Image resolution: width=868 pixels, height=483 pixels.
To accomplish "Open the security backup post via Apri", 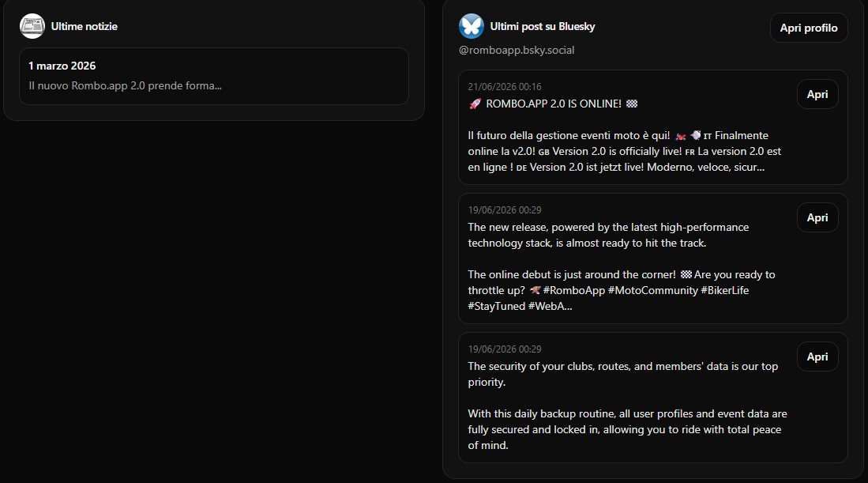I will pyautogui.click(x=817, y=357).
